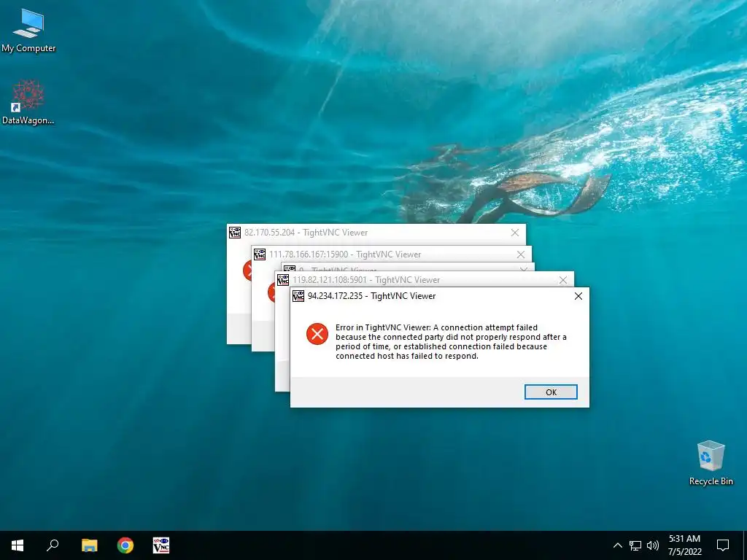Click the VNC icon in the 82.170.55.204 title bar
The image size is (747, 560).
coord(235,233)
